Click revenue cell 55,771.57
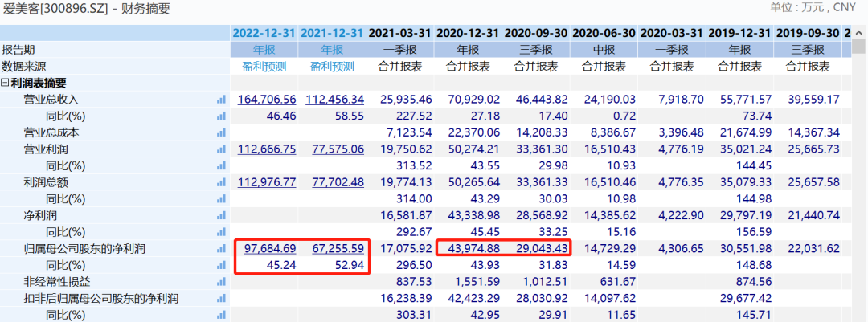This screenshot has height=322, width=868. [746, 100]
